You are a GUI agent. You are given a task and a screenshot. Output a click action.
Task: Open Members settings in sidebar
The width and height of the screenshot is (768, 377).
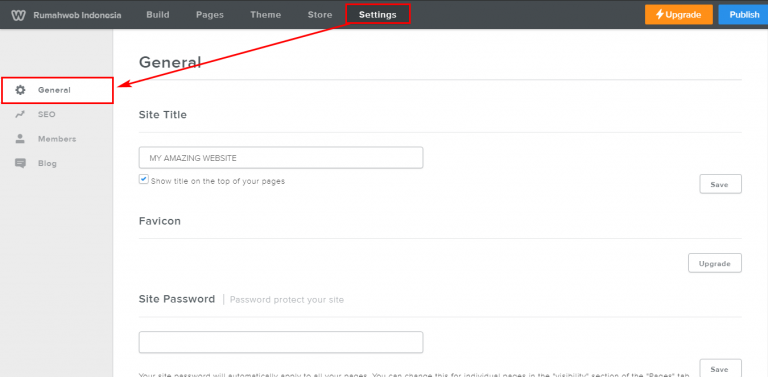click(57, 139)
